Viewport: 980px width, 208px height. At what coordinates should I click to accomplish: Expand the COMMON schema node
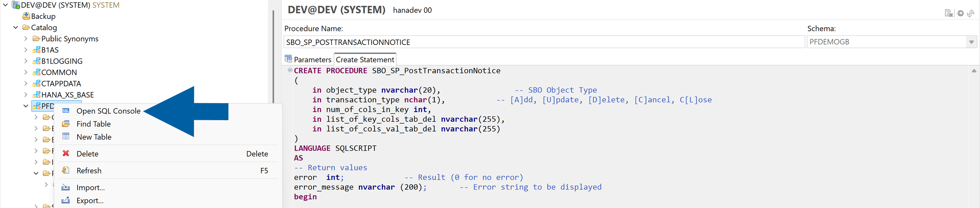26,72
